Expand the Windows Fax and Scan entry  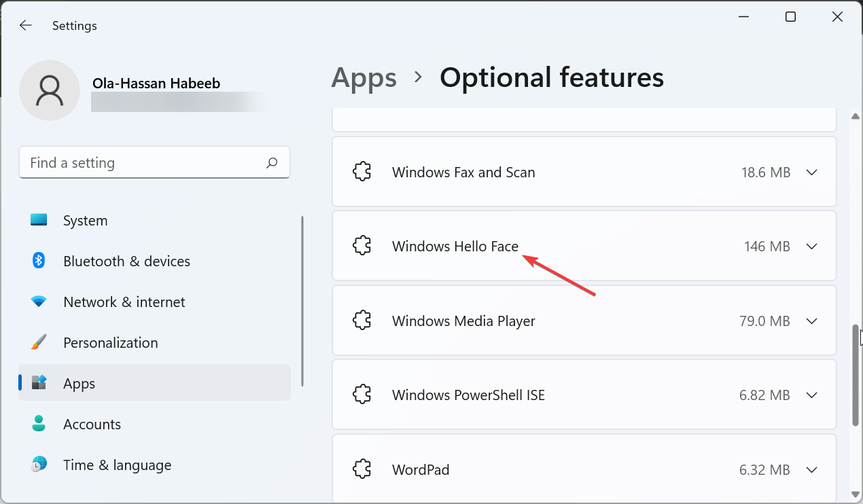(811, 173)
